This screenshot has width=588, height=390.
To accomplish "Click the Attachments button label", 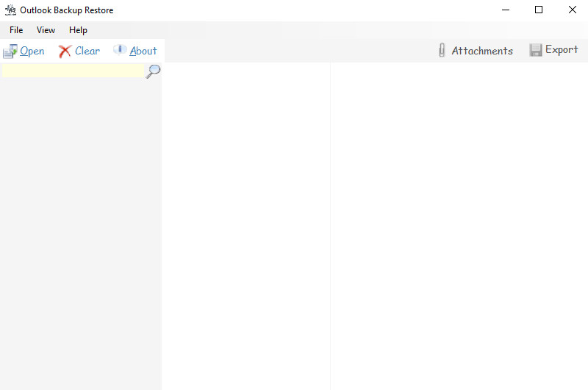I will (x=482, y=51).
